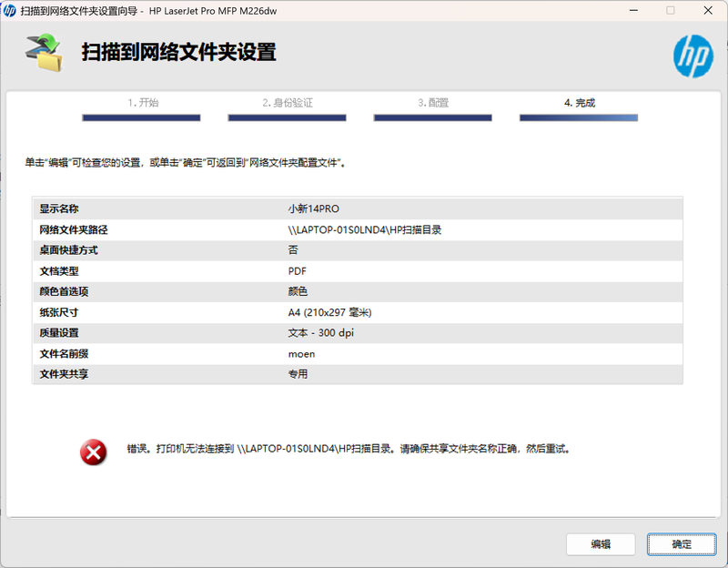Click display name value 小新14PRO
This screenshot has width=728, height=568.
tap(313, 209)
